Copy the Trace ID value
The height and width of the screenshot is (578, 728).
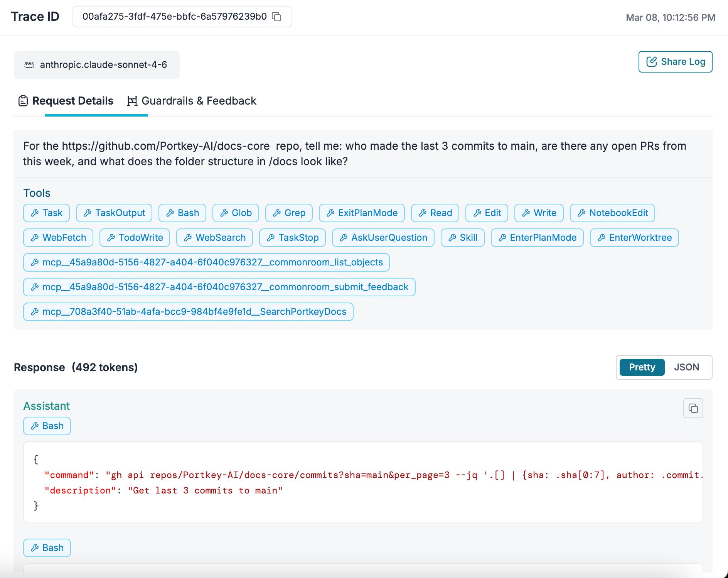click(277, 17)
